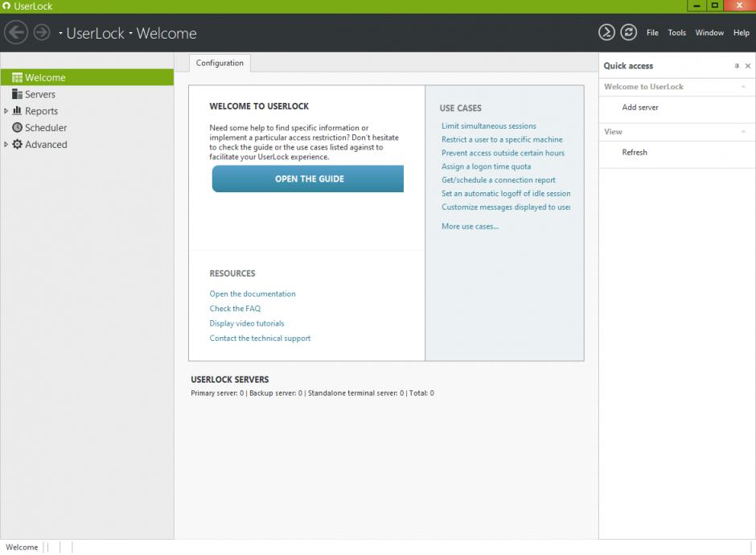Minimize the UserLock window
Viewport: 756px width, 555px height.
[696, 6]
